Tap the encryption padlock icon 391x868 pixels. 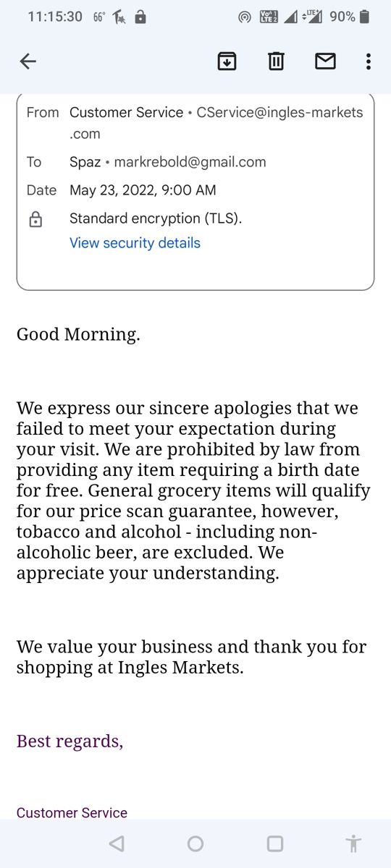pyautogui.click(x=35, y=219)
